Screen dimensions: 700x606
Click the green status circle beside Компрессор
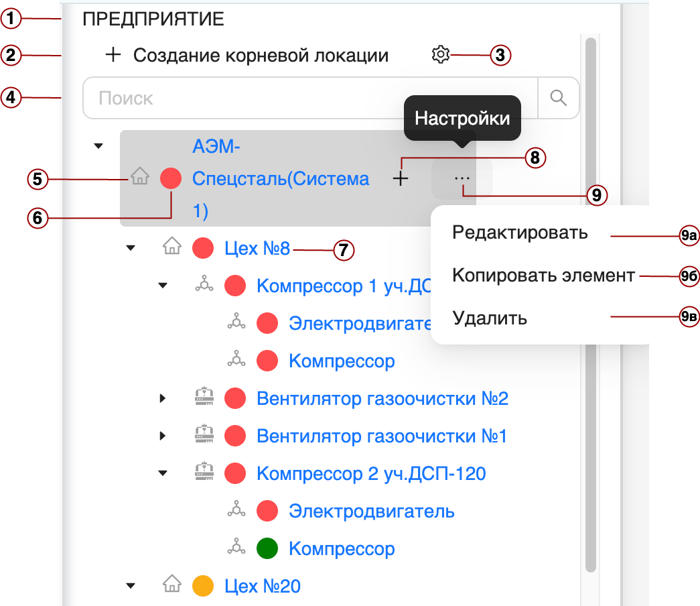267,548
